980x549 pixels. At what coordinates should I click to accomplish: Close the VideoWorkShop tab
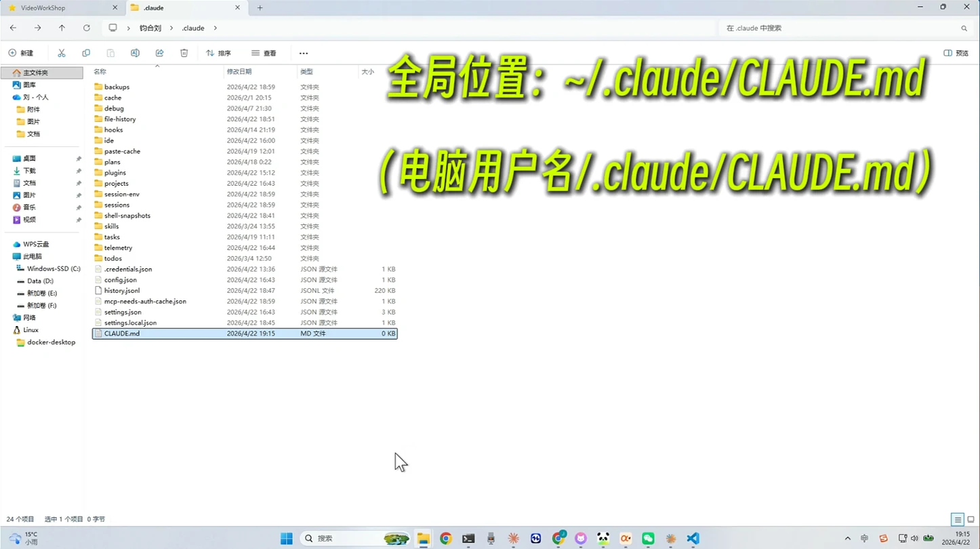[x=115, y=8]
